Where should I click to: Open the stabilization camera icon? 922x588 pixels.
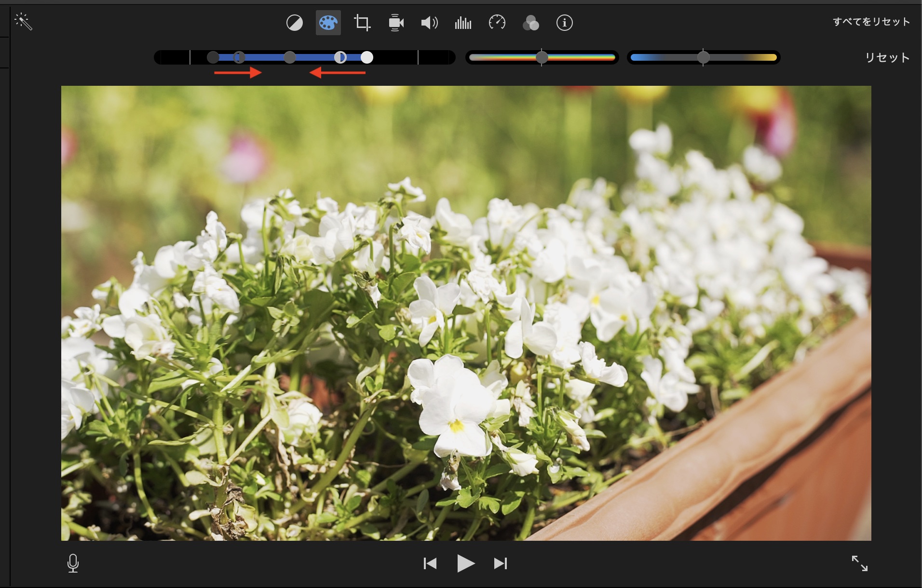(395, 23)
